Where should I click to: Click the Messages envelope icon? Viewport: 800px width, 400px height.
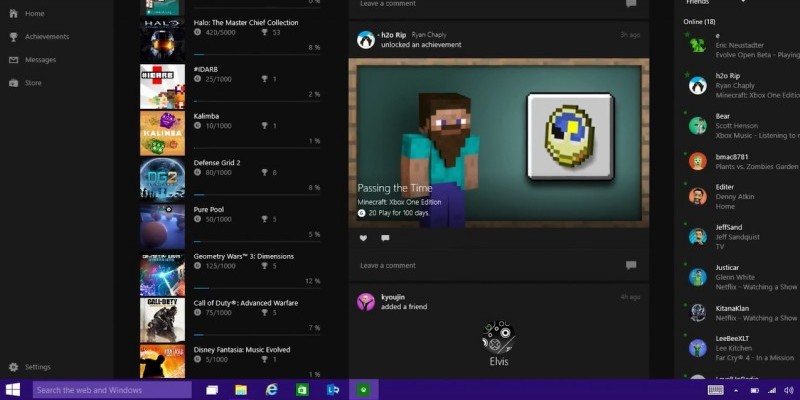pyautogui.click(x=14, y=60)
